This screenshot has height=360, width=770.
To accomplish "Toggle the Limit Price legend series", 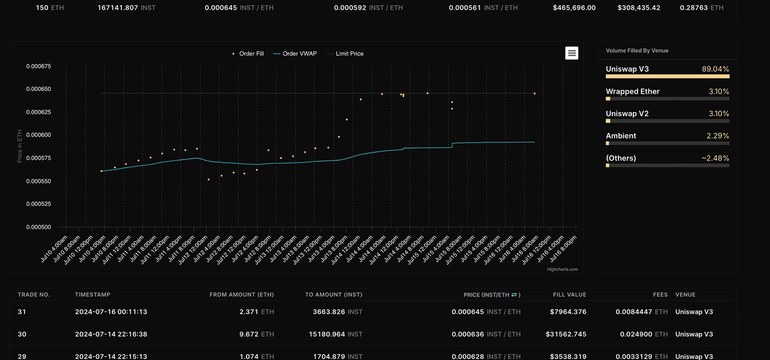I will click(345, 54).
